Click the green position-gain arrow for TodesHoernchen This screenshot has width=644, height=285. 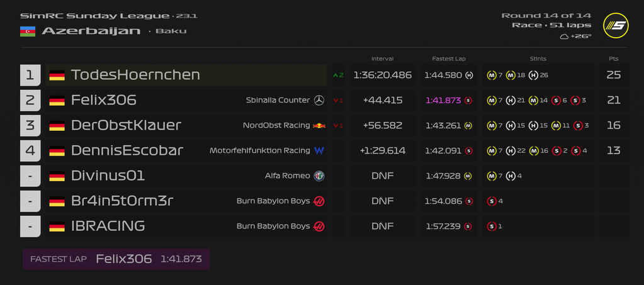click(335, 75)
